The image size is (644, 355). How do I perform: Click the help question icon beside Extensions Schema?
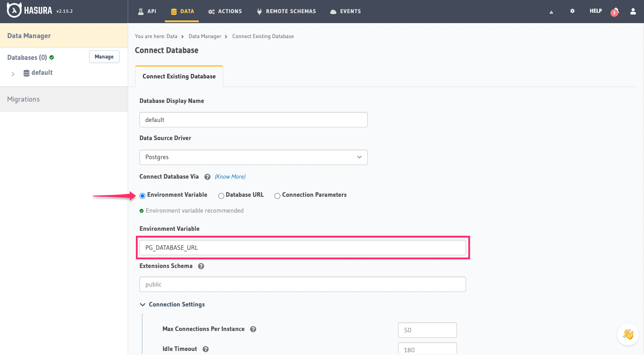[x=201, y=266]
